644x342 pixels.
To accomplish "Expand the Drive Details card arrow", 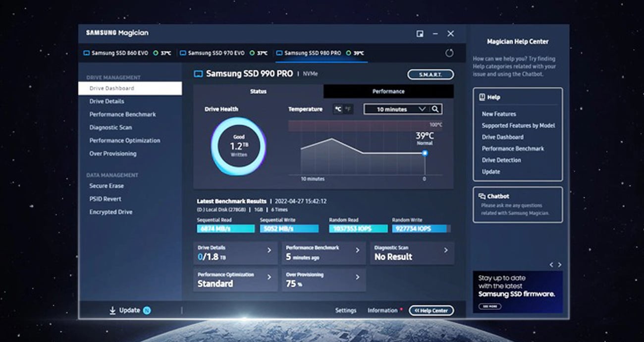I will [x=269, y=250].
